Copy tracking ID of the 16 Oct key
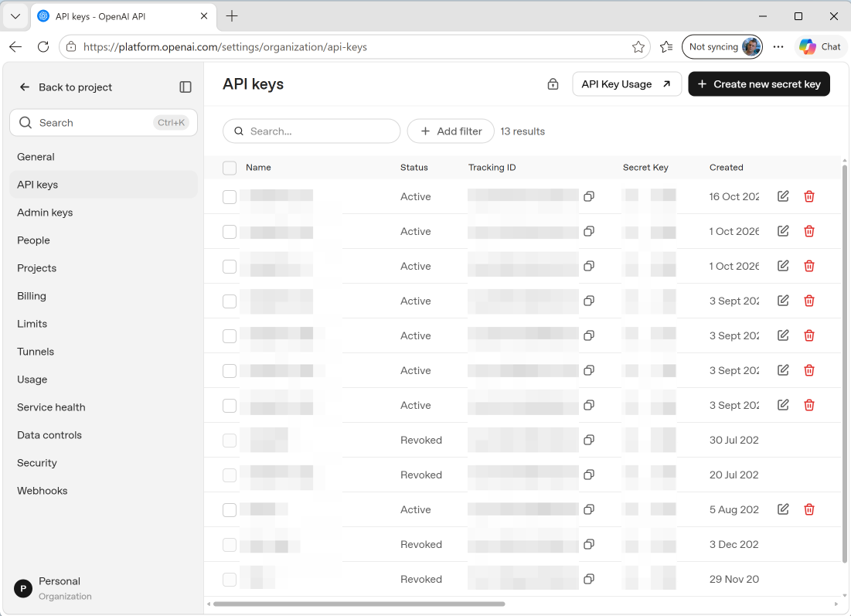The image size is (851, 616). pos(589,196)
